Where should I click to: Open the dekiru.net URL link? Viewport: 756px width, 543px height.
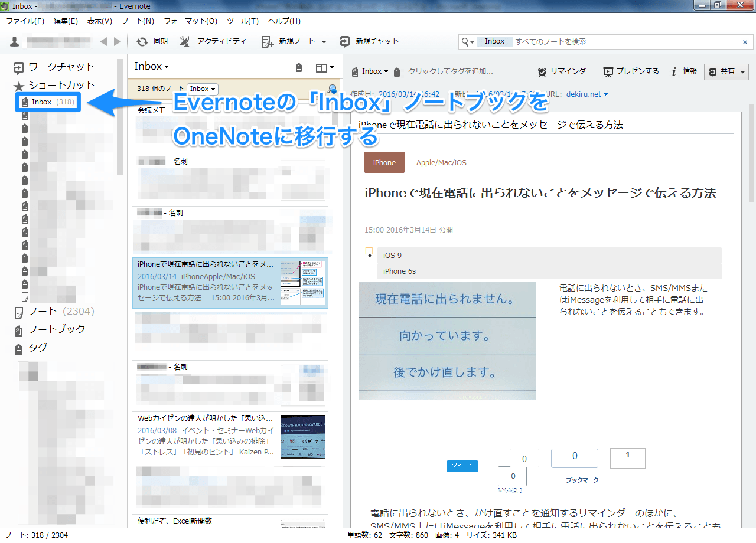[584, 94]
